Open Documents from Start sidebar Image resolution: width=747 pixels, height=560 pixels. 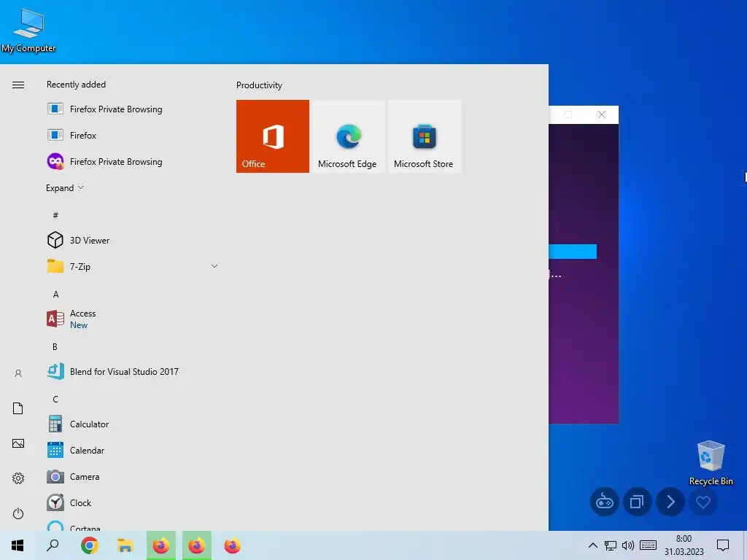pyautogui.click(x=18, y=408)
